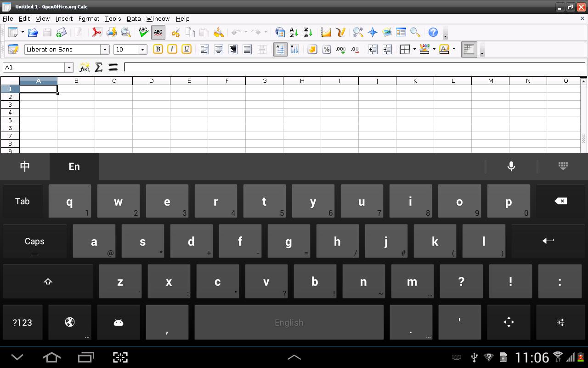Viewport: 588px width, 368px height.
Task: Toggle Bold formatting
Action: click(158, 50)
